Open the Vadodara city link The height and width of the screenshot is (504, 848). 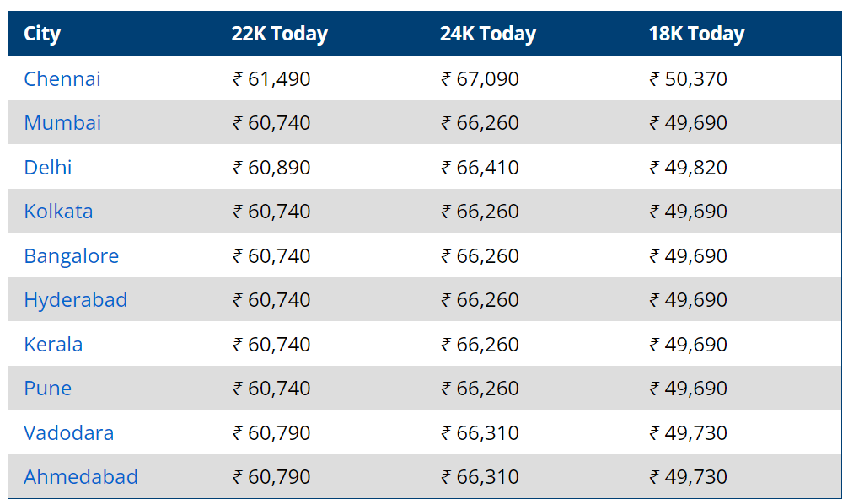68,432
